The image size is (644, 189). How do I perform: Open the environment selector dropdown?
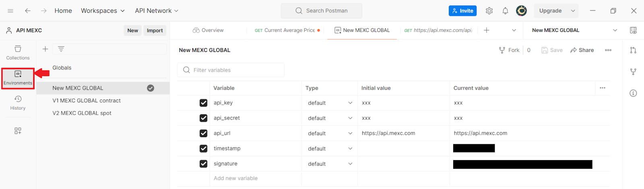click(x=574, y=30)
